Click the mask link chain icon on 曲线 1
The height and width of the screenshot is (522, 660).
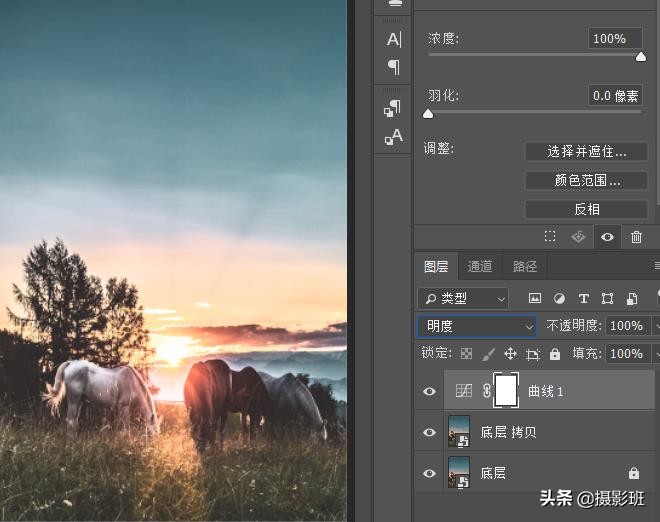point(487,391)
